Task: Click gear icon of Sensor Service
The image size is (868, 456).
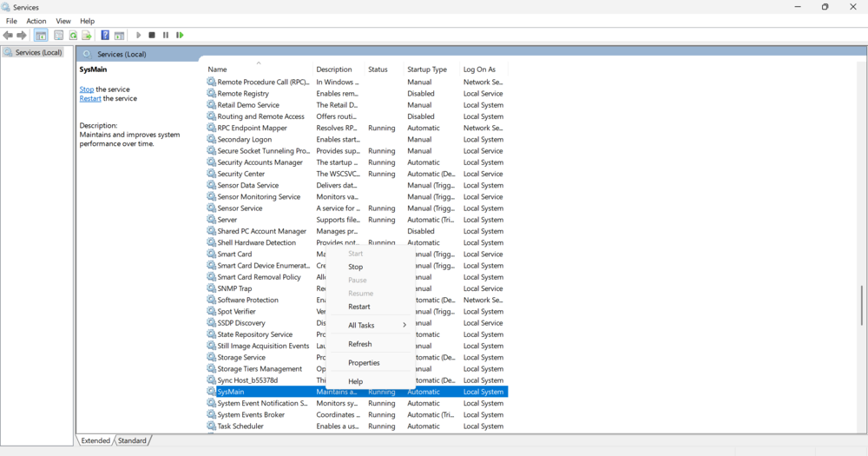Action: (211, 208)
